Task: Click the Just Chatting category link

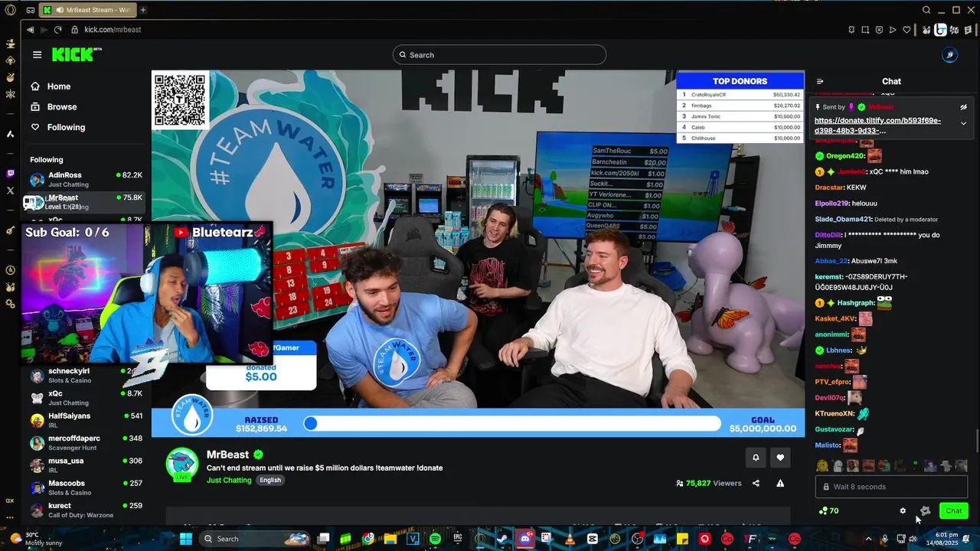Action: (x=228, y=480)
